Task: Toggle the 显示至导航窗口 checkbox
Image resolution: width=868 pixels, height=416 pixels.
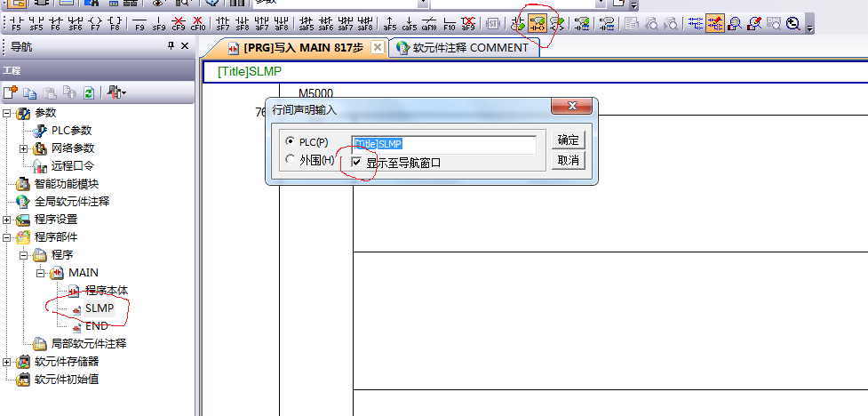Action: pos(357,163)
